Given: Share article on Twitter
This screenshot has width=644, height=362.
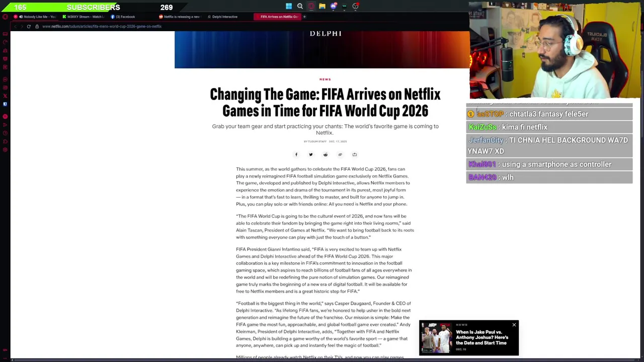Looking at the screenshot, I should tap(311, 154).
